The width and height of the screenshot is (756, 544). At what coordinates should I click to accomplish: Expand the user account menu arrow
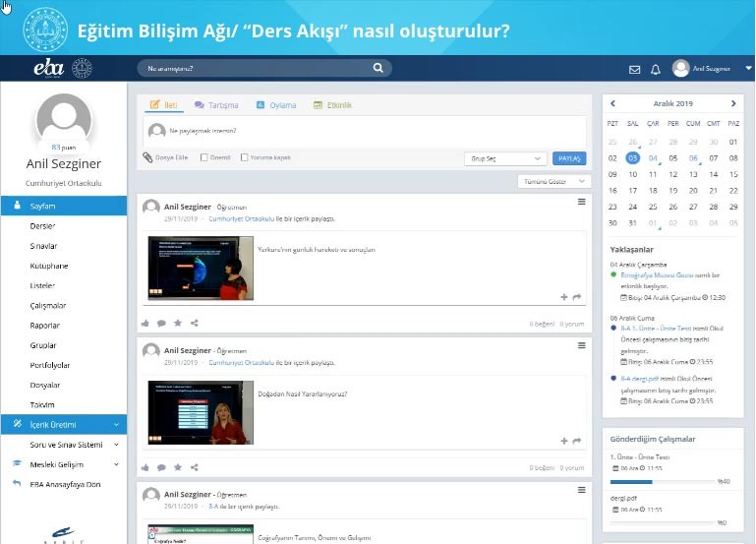[748, 69]
